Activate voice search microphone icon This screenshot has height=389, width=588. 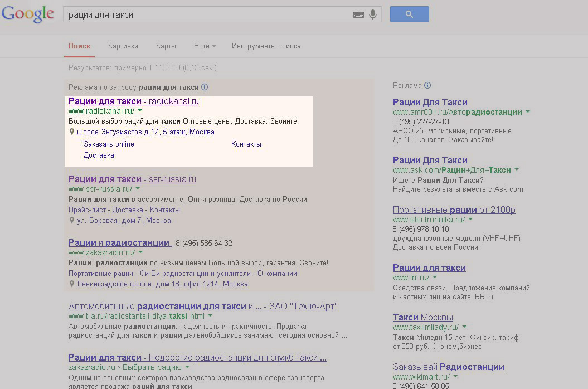click(x=373, y=14)
